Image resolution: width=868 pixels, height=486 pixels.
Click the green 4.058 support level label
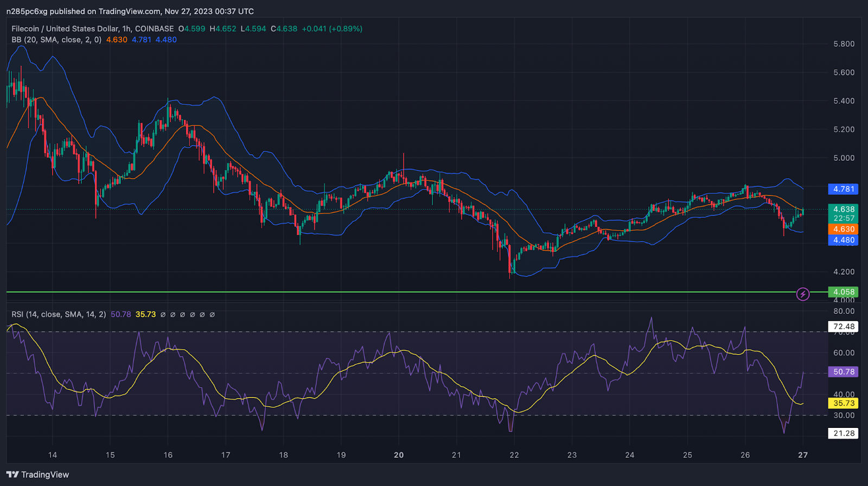tap(843, 292)
